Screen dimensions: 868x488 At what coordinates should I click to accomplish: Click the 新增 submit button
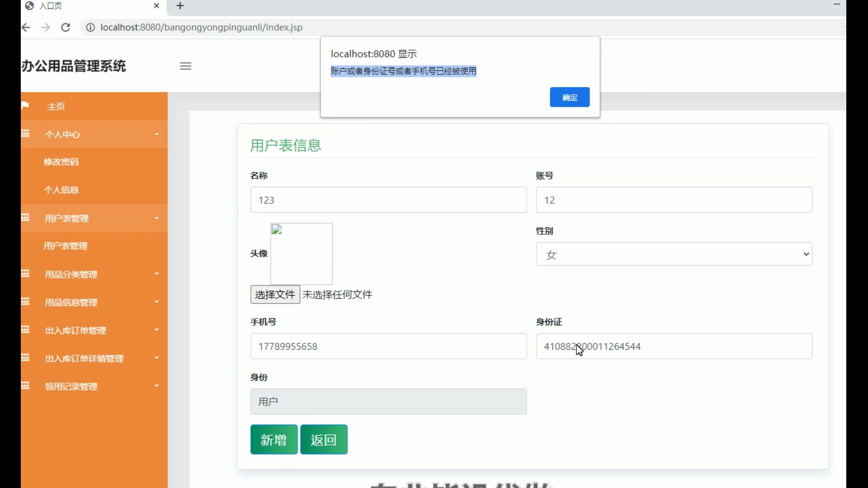(x=274, y=439)
